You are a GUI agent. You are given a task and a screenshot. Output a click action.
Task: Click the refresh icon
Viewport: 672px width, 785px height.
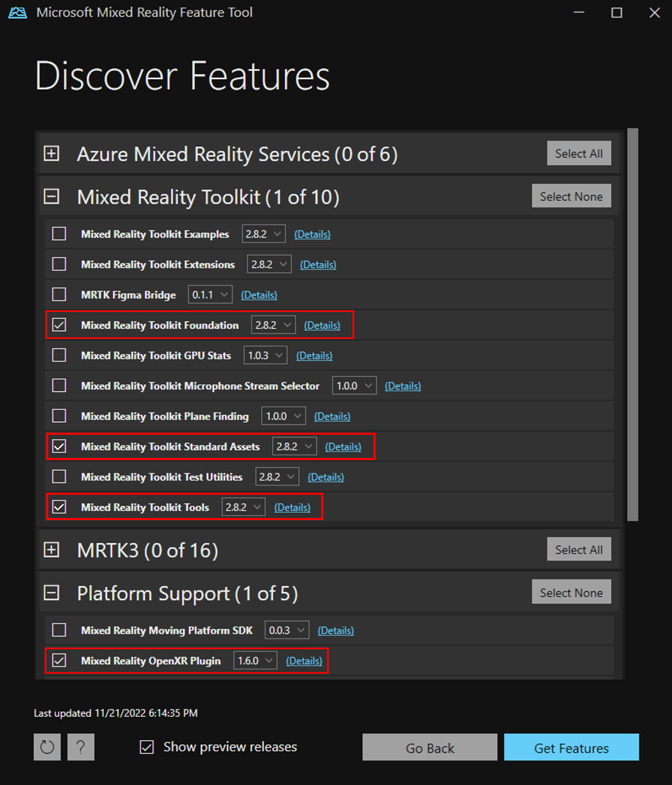(x=47, y=747)
